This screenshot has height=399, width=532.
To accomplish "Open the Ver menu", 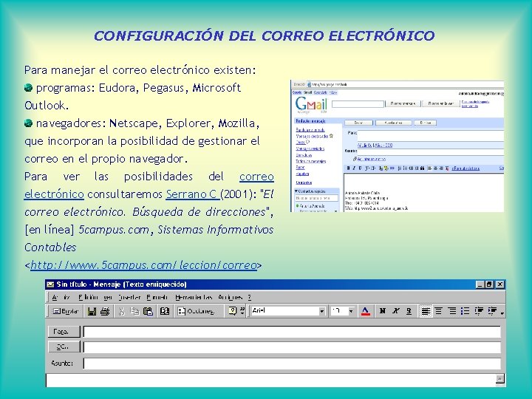I will 108,297.
